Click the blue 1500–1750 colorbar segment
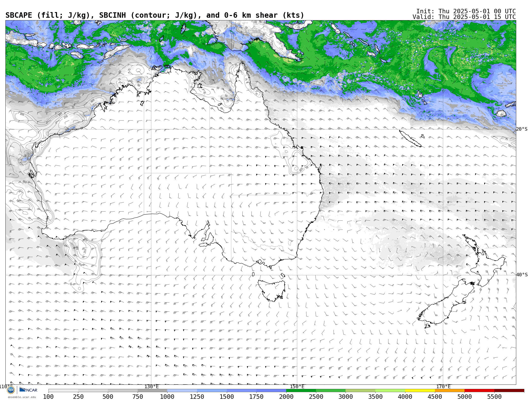 tap(242, 391)
